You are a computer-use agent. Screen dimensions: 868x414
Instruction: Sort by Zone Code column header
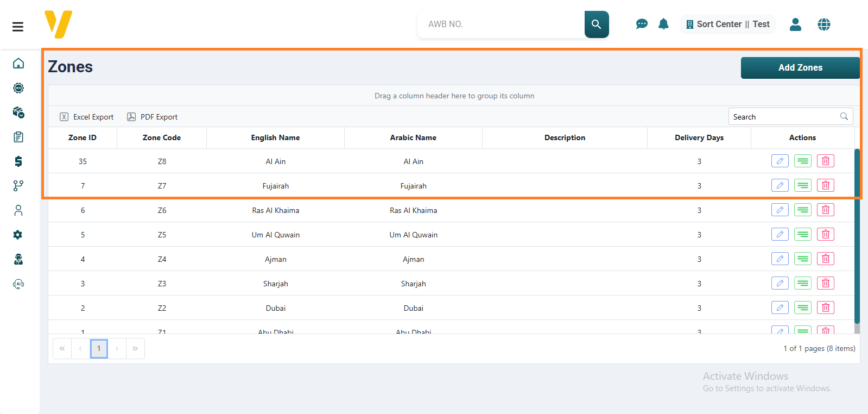pyautogui.click(x=162, y=138)
